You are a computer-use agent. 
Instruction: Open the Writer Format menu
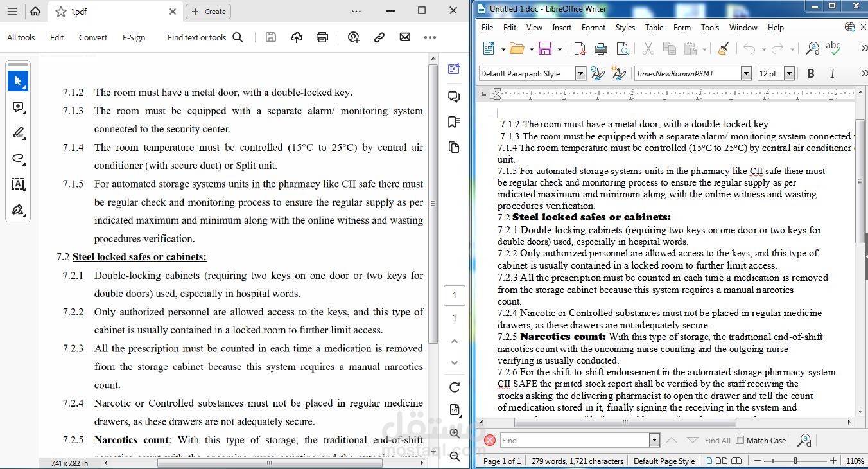[x=593, y=28]
